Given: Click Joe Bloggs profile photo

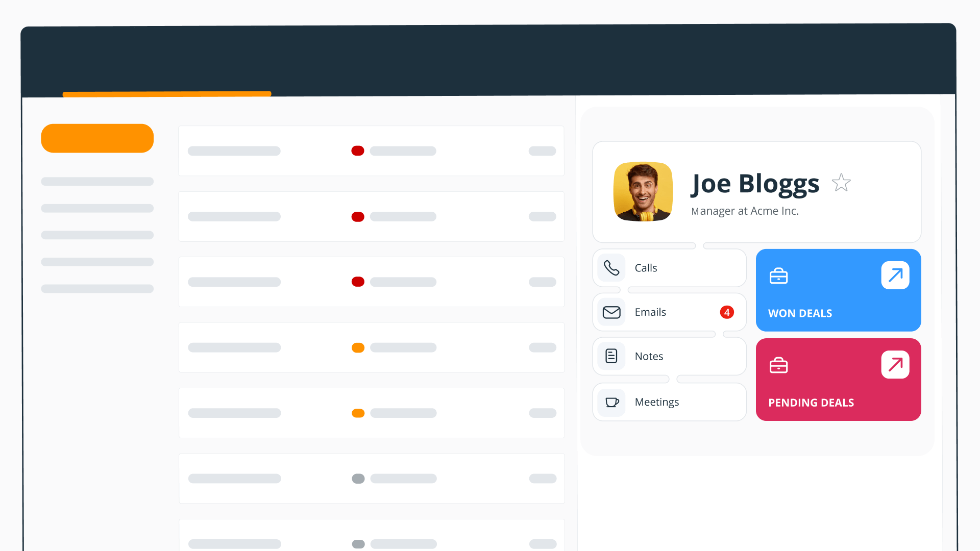Looking at the screenshot, I should (643, 192).
